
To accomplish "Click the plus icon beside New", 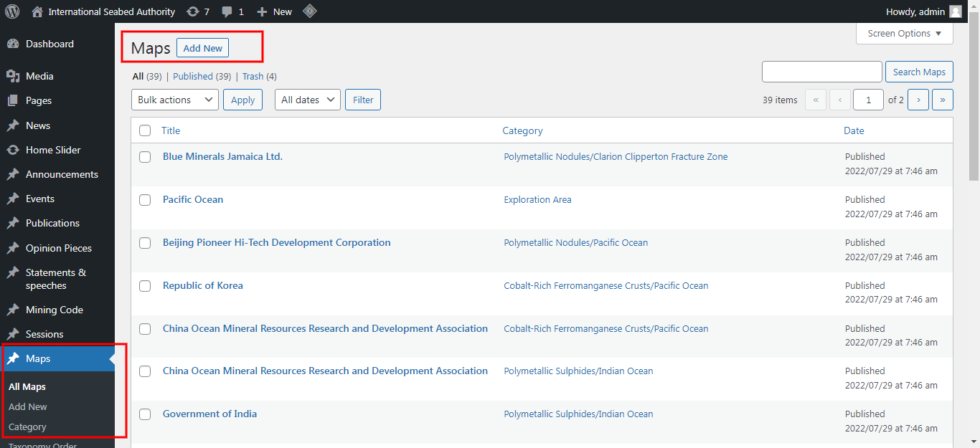I will [262, 12].
